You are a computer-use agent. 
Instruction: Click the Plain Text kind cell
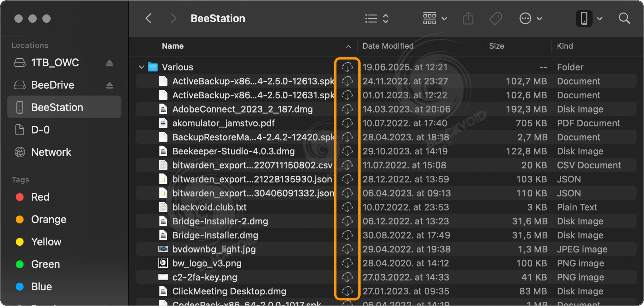tap(577, 207)
